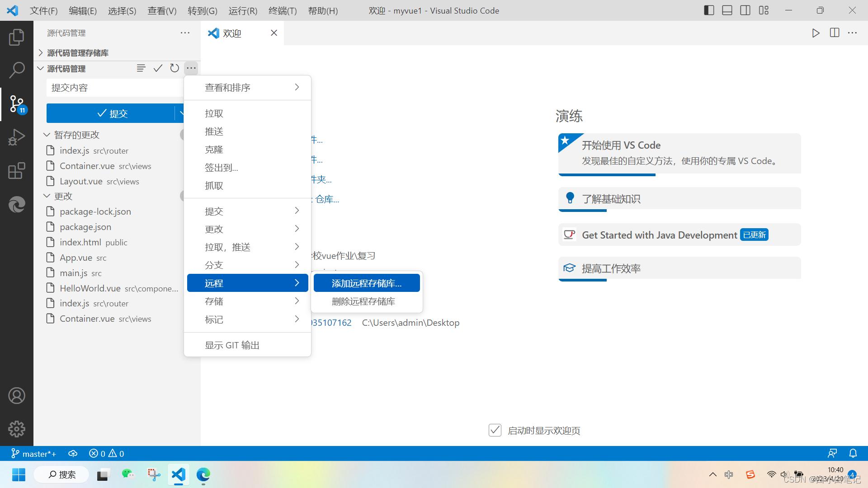Screen dimensions: 868x488
Task: Toggle the secondary side bar layout icon
Action: pyautogui.click(x=745, y=10)
